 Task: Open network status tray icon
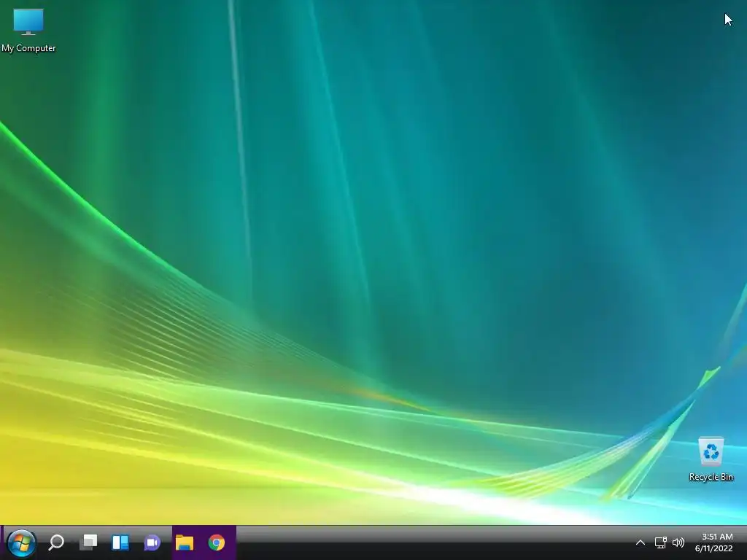(660, 542)
